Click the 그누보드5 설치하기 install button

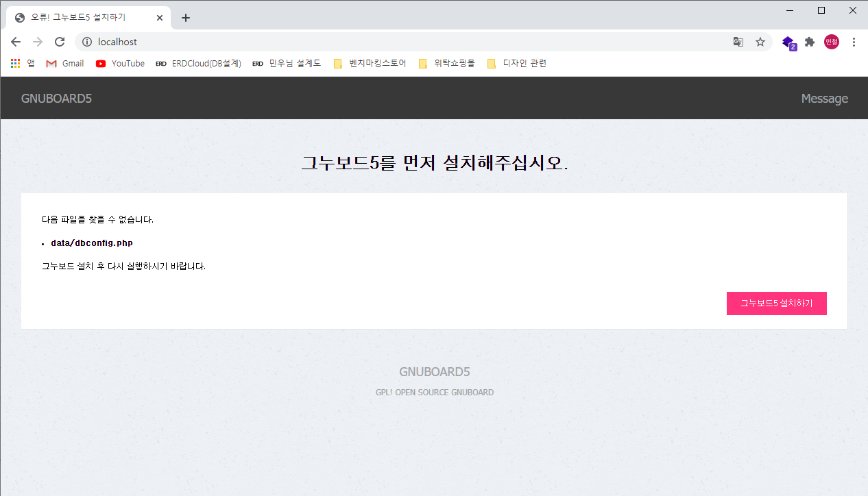777,303
